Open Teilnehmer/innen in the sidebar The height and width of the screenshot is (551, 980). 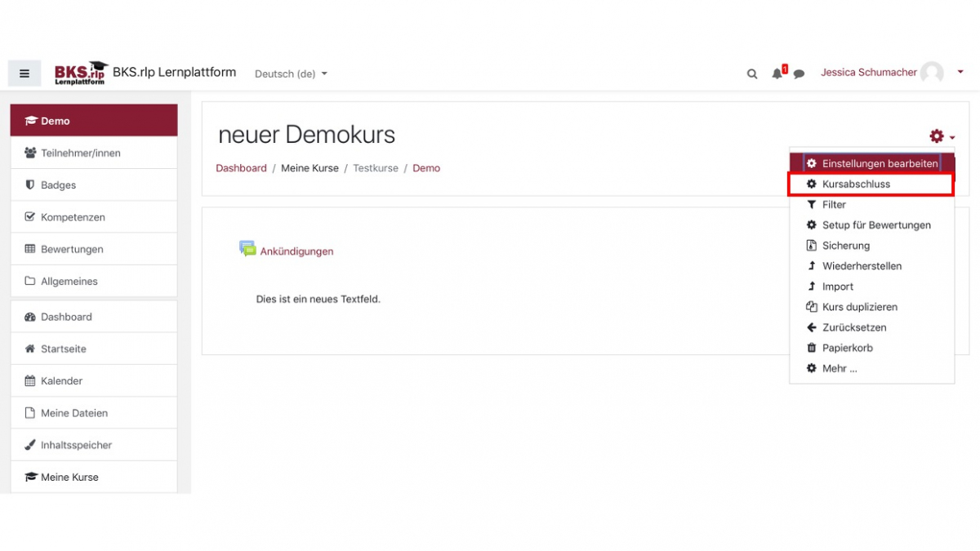click(x=80, y=153)
